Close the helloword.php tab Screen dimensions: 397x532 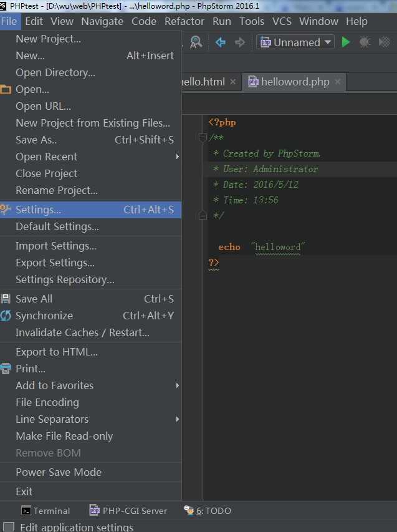coord(338,82)
